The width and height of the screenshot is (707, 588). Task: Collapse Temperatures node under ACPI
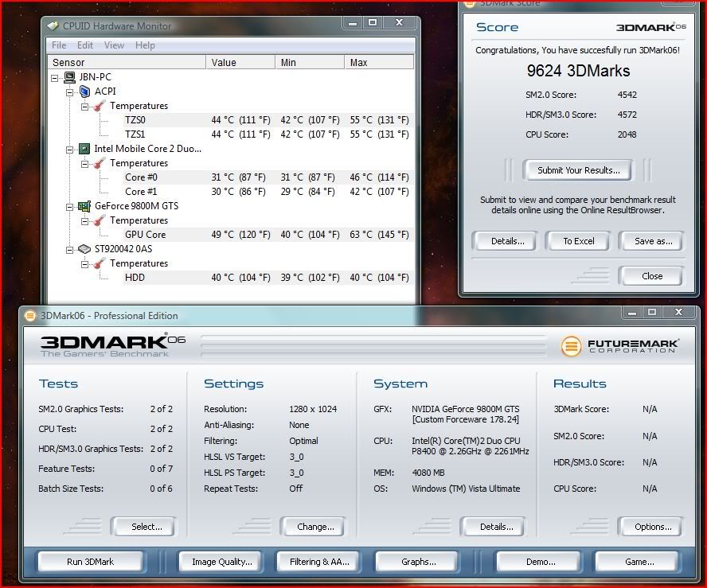(x=84, y=107)
